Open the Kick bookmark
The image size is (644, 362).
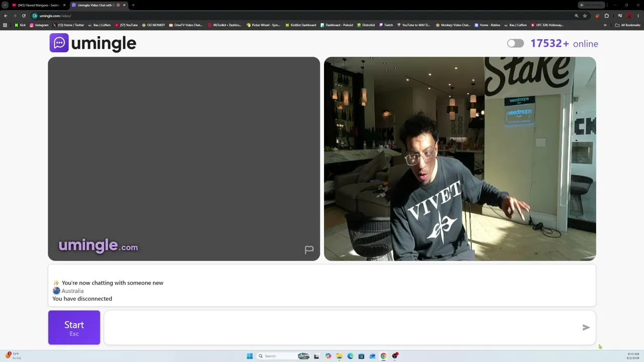pyautogui.click(x=20, y=25)
